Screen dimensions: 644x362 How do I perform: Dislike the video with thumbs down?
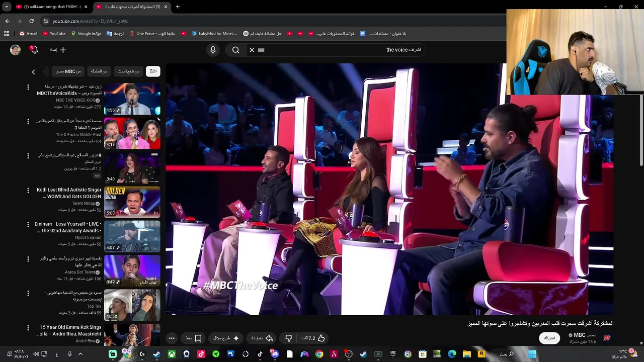[x=289, y=338]
